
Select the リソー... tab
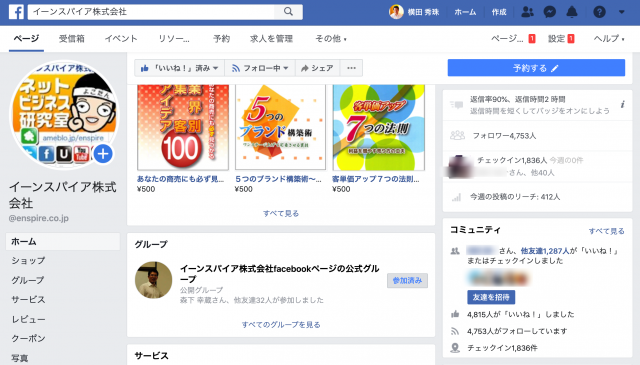tap(174, 39)
